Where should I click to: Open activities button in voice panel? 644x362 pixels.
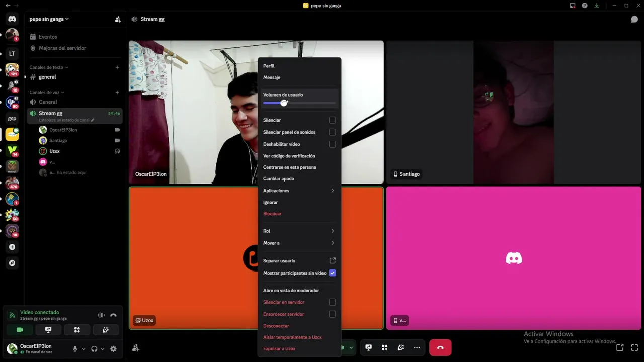(x=77, y=330)
